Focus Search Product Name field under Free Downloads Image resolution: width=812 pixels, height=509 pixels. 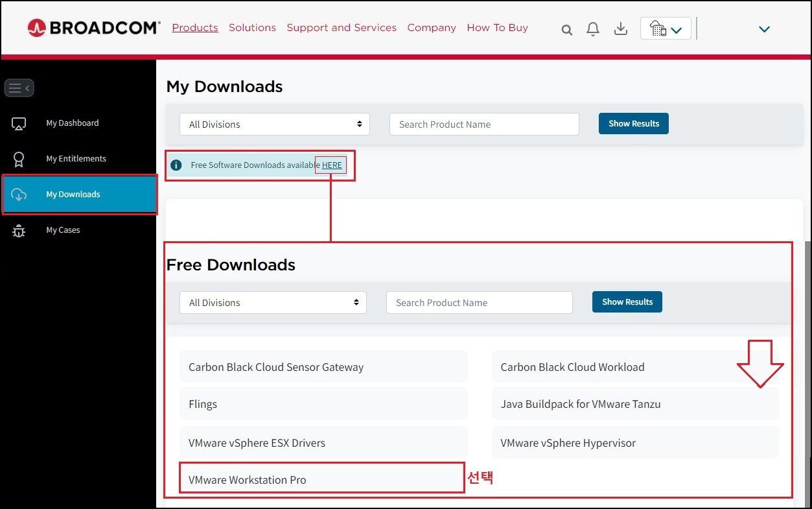480,303
